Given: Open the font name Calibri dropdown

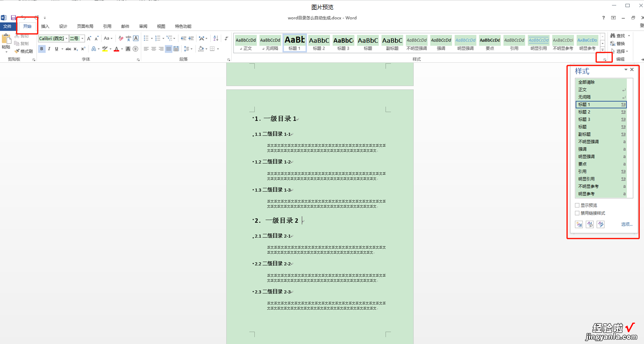Looking at the screenshot, I should [66, 38].
